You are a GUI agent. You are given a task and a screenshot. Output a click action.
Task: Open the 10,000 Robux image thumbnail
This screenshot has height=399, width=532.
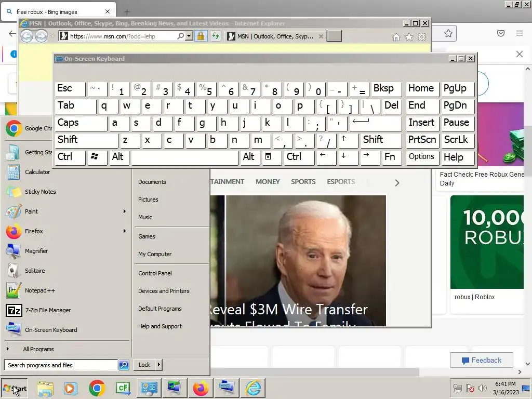[x=487, y=242]
